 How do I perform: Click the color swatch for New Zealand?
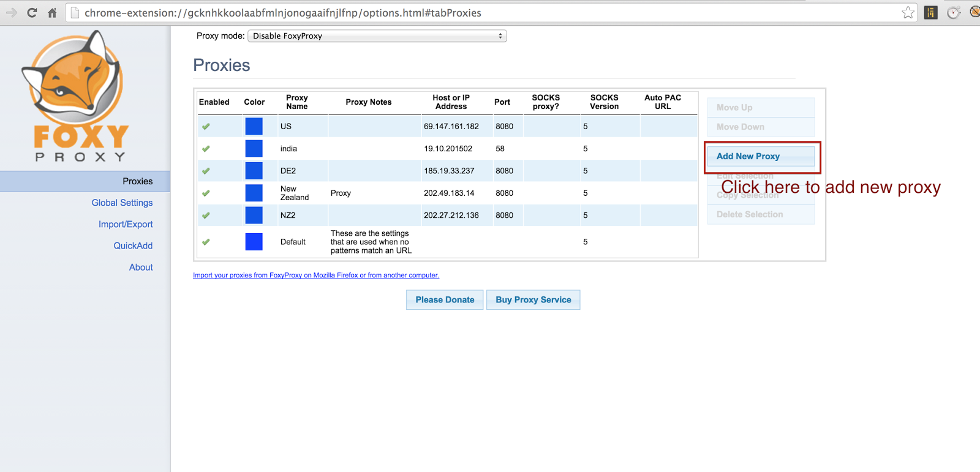[254, 193]
